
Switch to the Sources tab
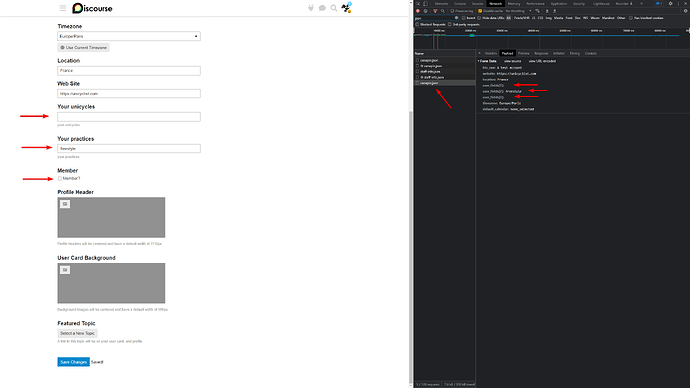tap(477, 4)
